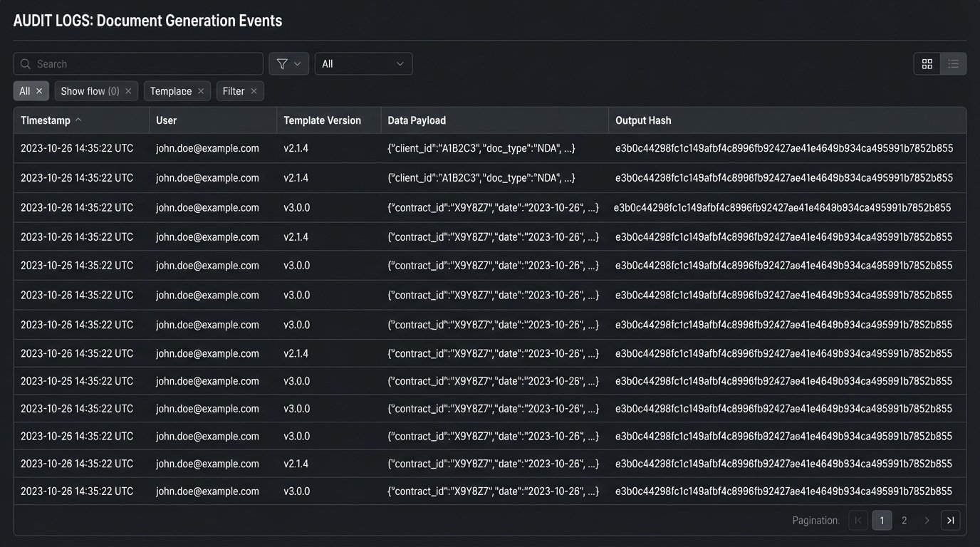Go to first page of pagination
This screenshot has width=980, height=547.
point(858,521)
